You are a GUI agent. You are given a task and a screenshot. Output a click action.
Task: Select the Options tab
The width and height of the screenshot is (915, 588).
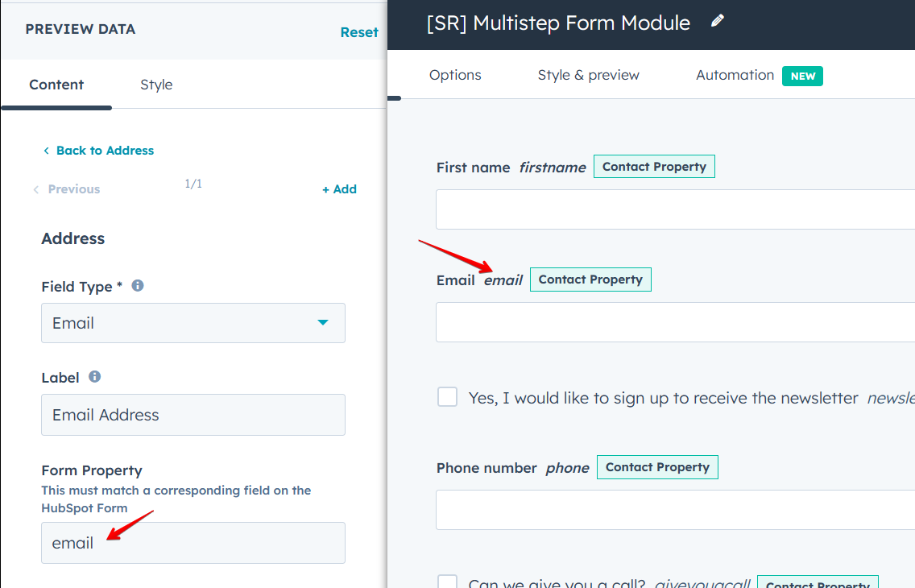coord(455,75)
